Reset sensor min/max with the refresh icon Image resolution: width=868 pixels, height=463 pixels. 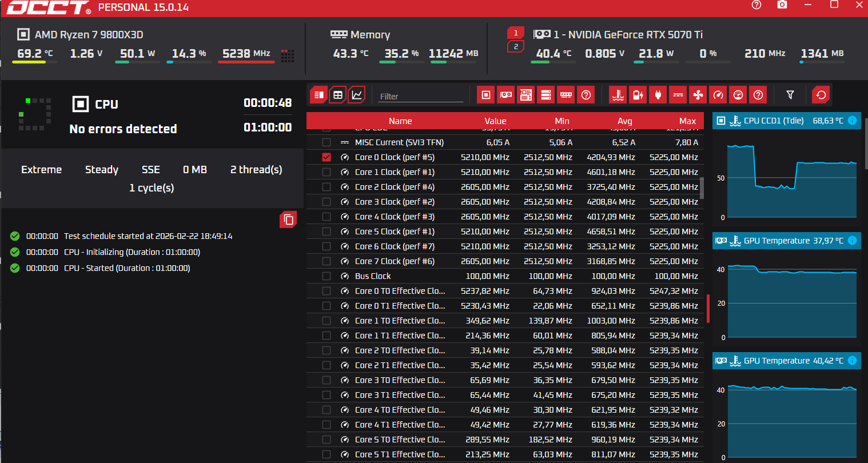(821, 95)
